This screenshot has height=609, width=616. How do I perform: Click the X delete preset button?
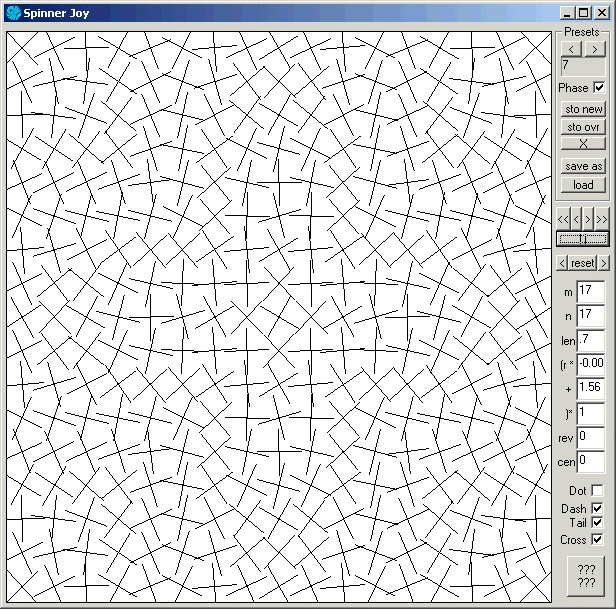coord(583,145)
